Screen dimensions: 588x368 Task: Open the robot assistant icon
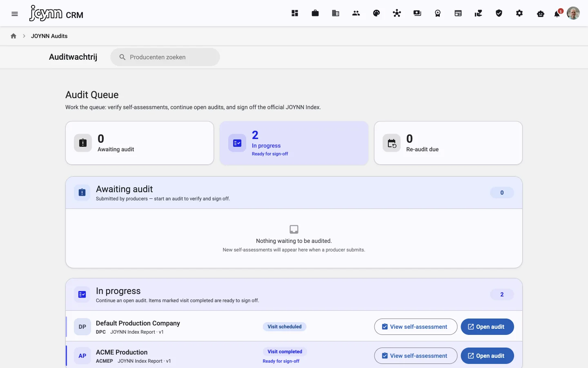pos(541,14)
